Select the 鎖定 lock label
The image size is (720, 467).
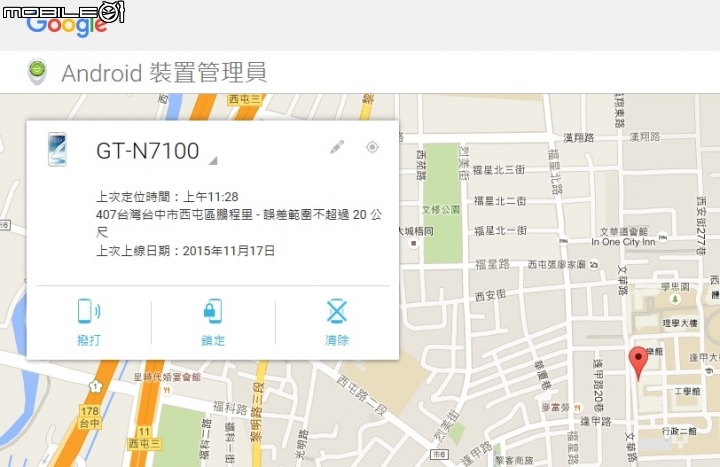click(x=213, y=340)
